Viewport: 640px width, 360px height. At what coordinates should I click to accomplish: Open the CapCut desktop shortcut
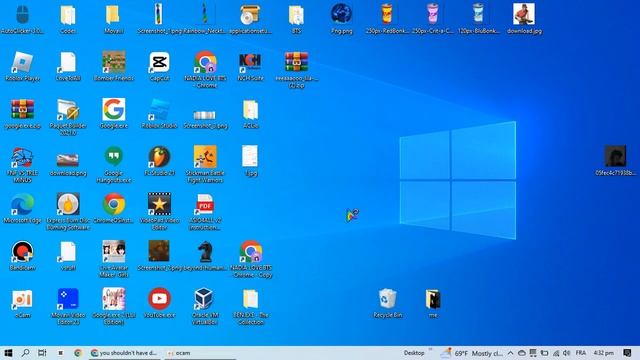pyautogui.click(x=159, y=67)
